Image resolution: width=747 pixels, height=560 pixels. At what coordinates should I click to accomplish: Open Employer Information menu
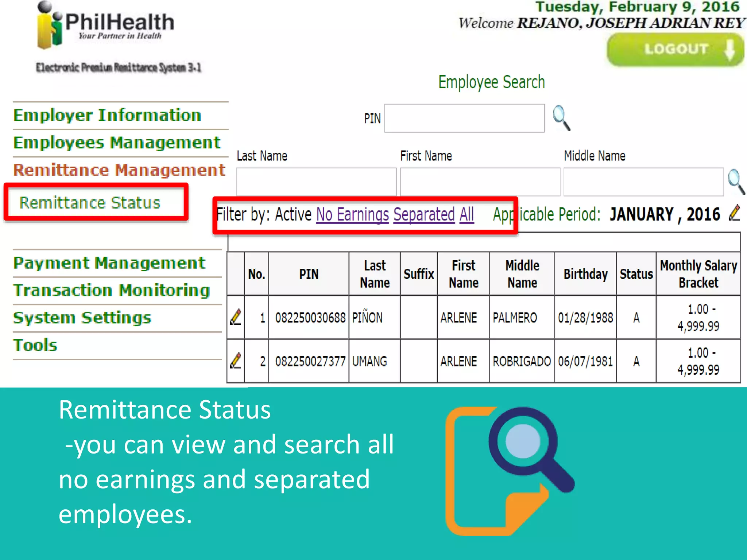[x=107, y=115]
